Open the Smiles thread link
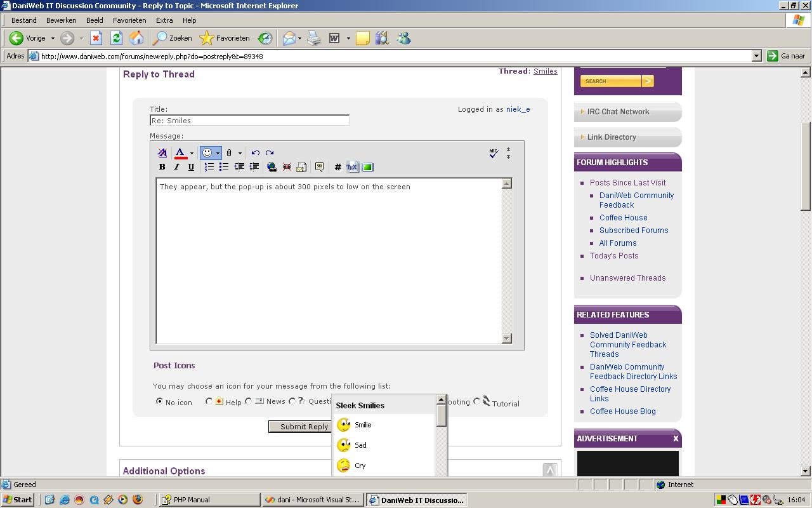The width and height of the screenshot is (812, 508). (545, 71)
